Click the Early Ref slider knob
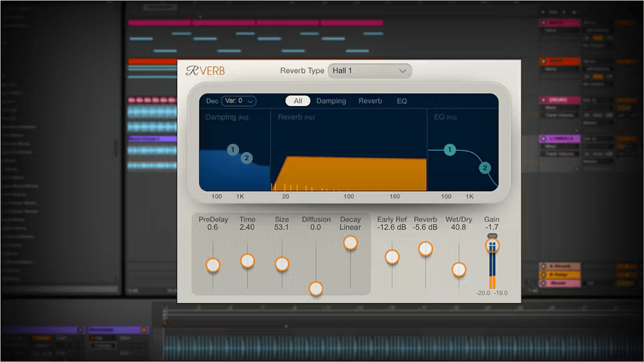 coord(392,257)
